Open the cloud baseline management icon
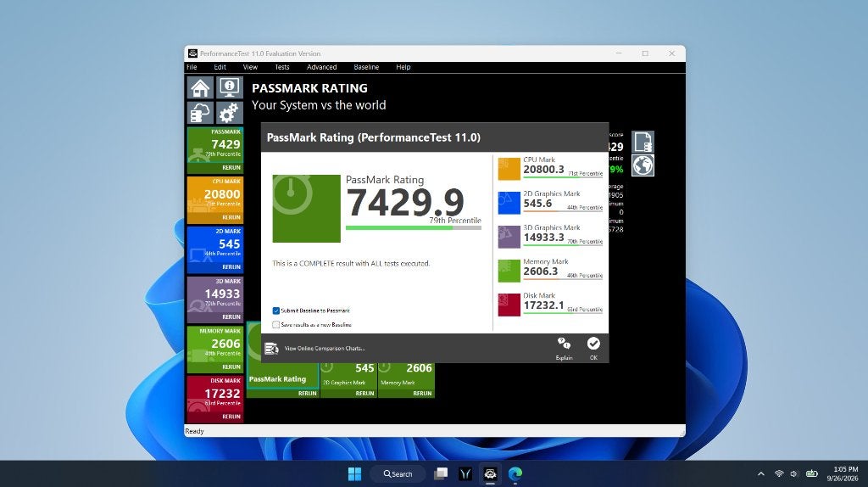The width and height of the screenshot is (868, 487). tap(200, 113)
